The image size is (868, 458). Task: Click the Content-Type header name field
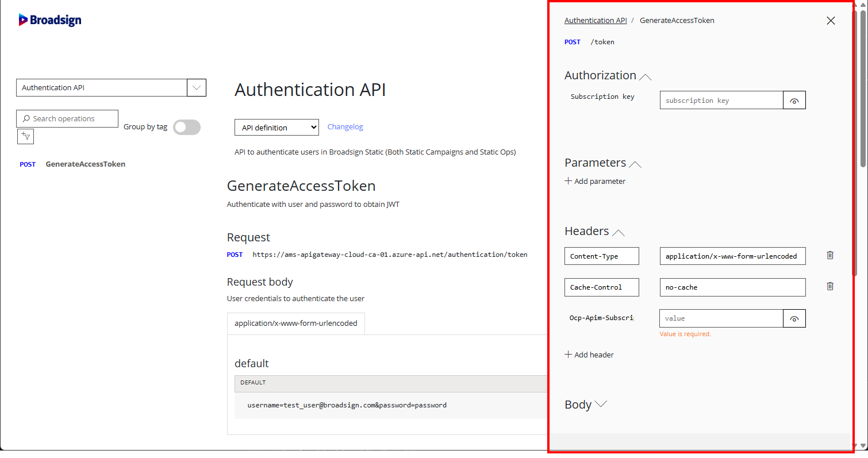[x=602, y=256]
